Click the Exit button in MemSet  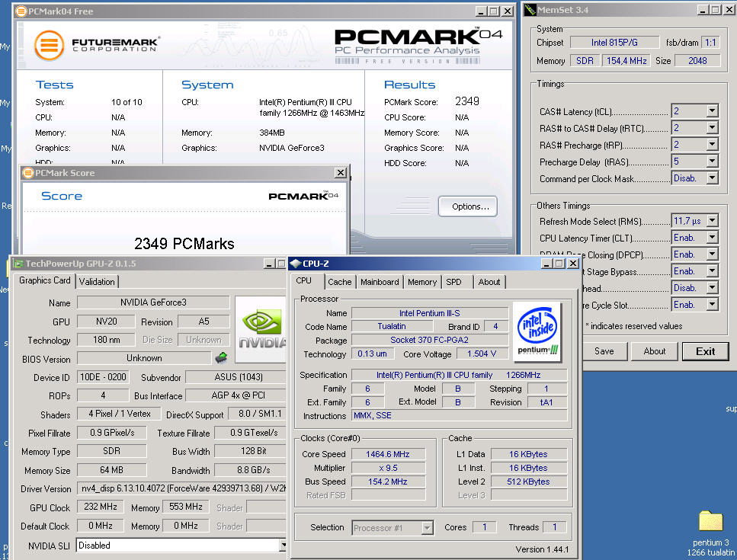tap(705, 351)
